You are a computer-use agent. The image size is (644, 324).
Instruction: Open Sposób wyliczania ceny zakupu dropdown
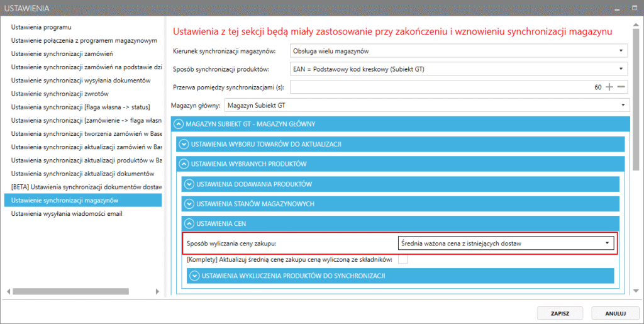(506, 243)
